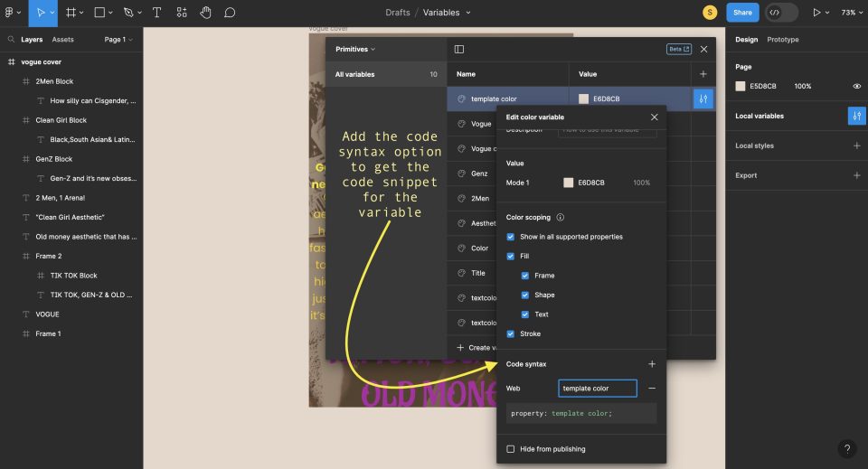Select the Text tool
The width and height of the screenshot is (868, 469).
(x=156, y=12)
